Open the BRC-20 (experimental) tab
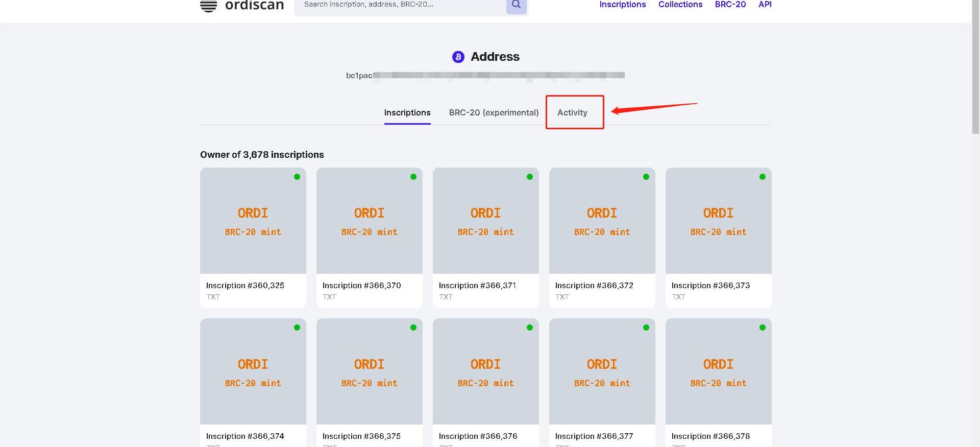This screenshot has width=980, height=447. point(494,112)
